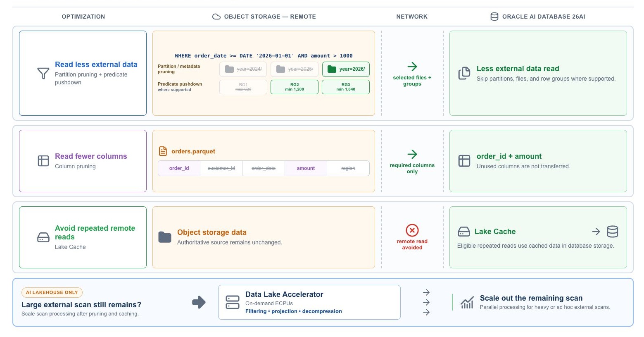Click the file icon beside orders.parquet
Screen dimensions: 644x337
pyautogui.click(x=163, y=151)
